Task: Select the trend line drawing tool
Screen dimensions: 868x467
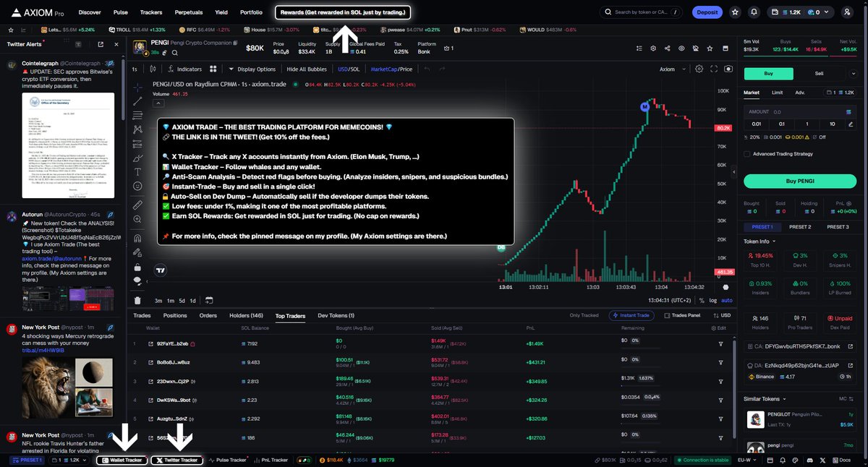Action: (x=137, y=102)
